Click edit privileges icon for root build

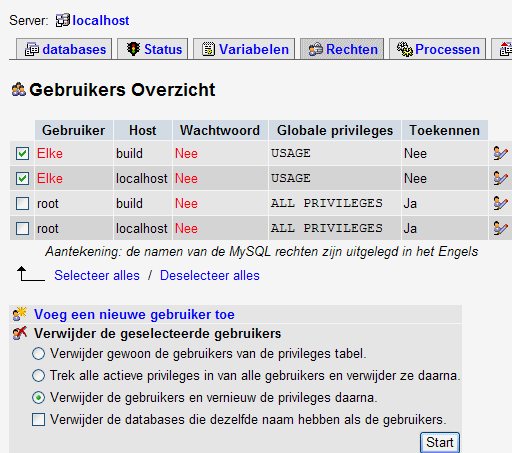point(500,203)
